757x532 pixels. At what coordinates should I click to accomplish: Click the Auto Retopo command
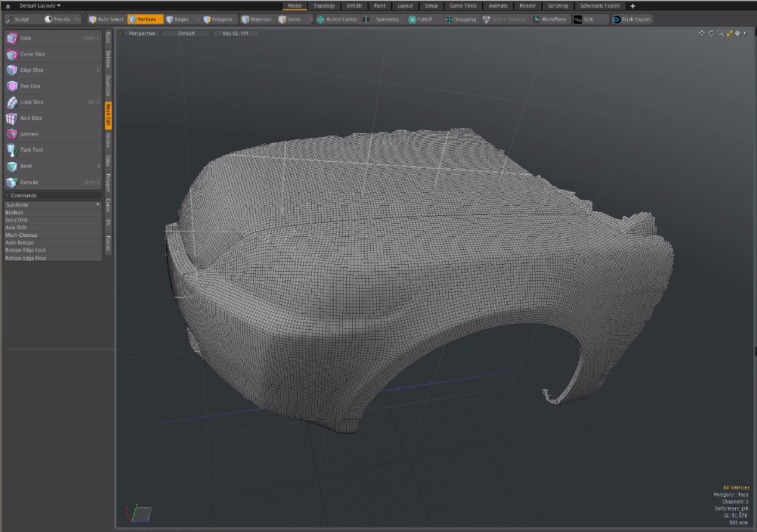point(20,242)
